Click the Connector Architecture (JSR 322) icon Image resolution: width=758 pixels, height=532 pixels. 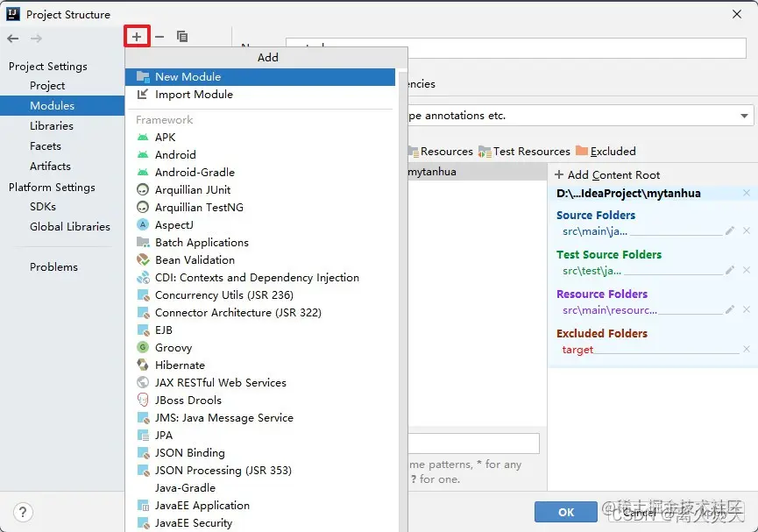[x=143, y=312]
